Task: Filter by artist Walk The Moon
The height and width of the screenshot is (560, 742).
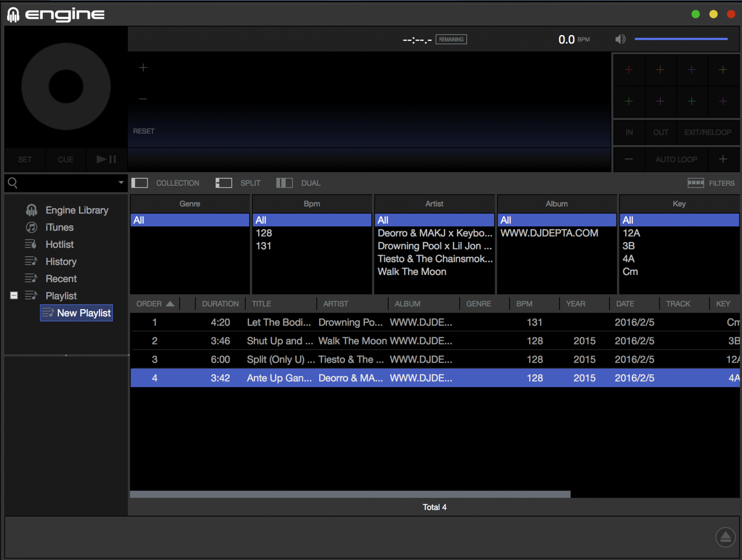Action: (x=434, y=272)
